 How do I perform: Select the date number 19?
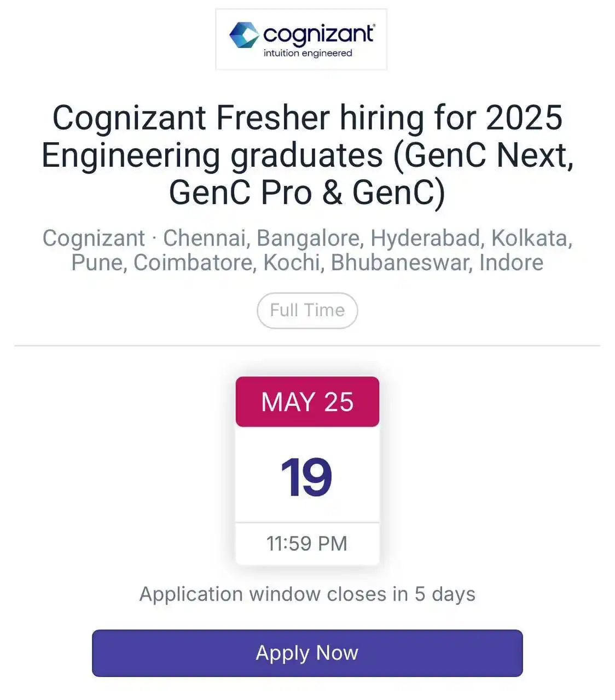(306, 478)
